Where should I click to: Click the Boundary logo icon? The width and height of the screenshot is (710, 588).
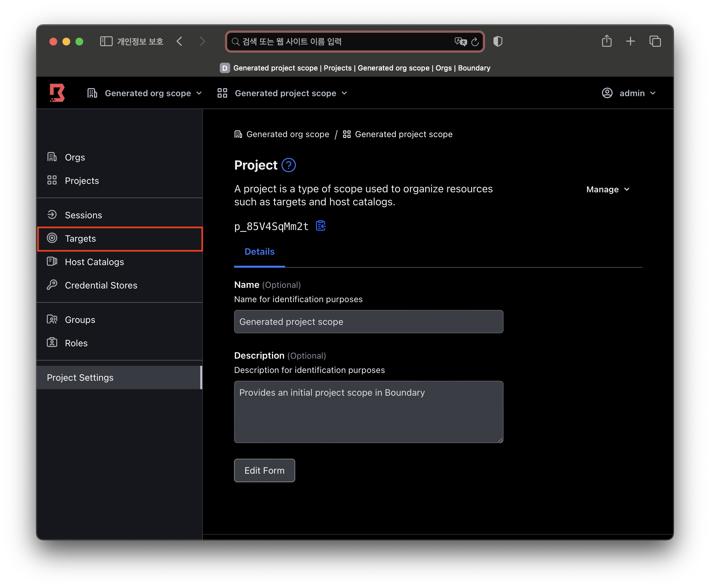[x=57, y=93]
